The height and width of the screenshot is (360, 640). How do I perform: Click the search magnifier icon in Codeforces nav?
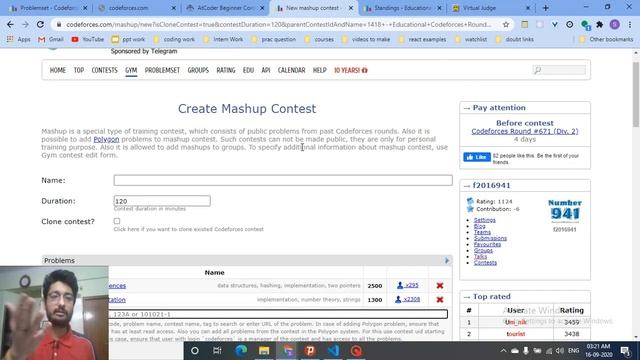click(537, 70)
